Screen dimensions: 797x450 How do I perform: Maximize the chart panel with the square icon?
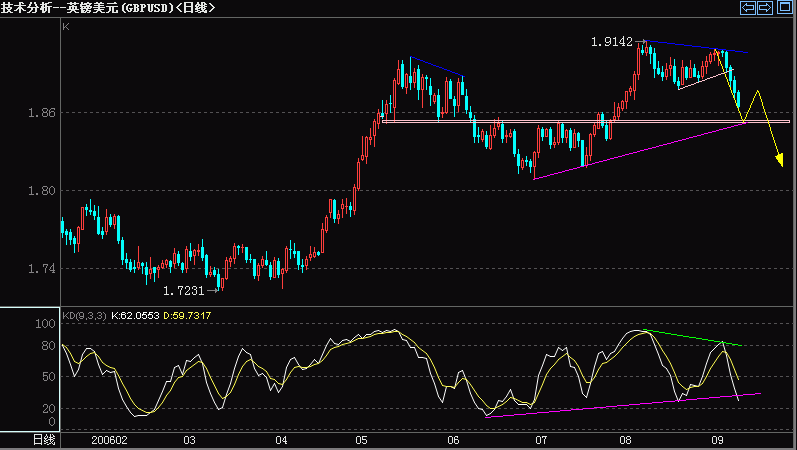pos(785,8)
